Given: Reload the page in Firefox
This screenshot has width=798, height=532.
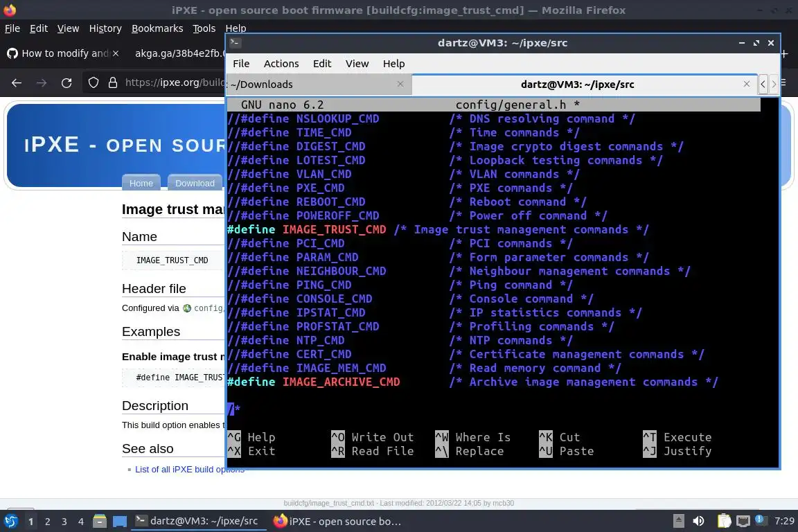Looking at the screenshot, I should [66, 83].
